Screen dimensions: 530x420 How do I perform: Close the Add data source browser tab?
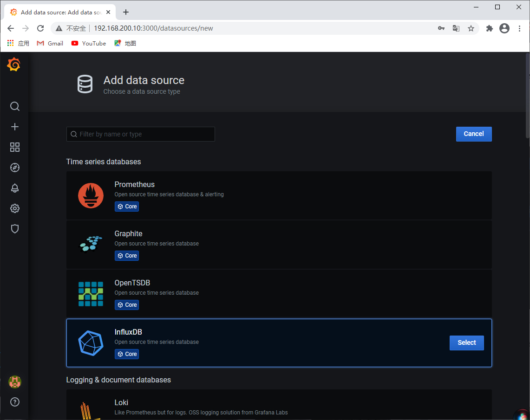tap(108, 12)
